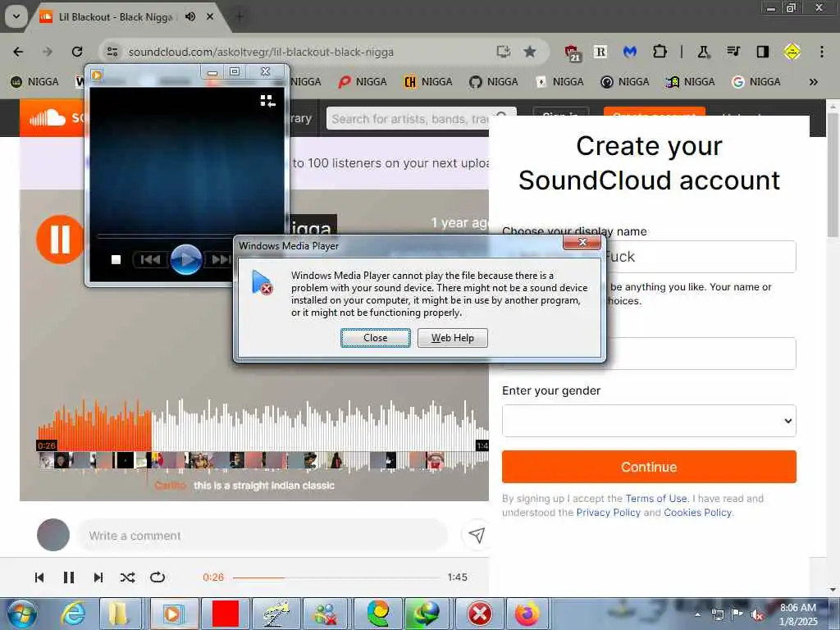The width and height of the screenshot is (840, 630).
Task: Click Next in Windows Media Player
Action: tap(219, 260)
